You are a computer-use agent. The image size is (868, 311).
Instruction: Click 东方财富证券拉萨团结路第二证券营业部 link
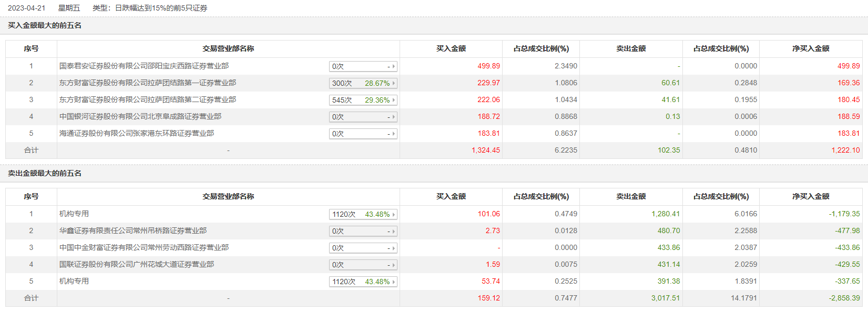148,99
